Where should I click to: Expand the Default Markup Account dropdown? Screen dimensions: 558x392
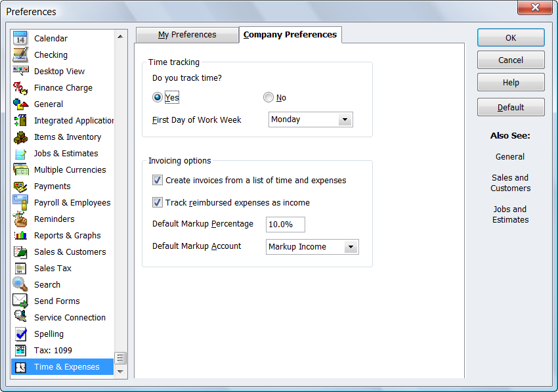tap(351, 247)
